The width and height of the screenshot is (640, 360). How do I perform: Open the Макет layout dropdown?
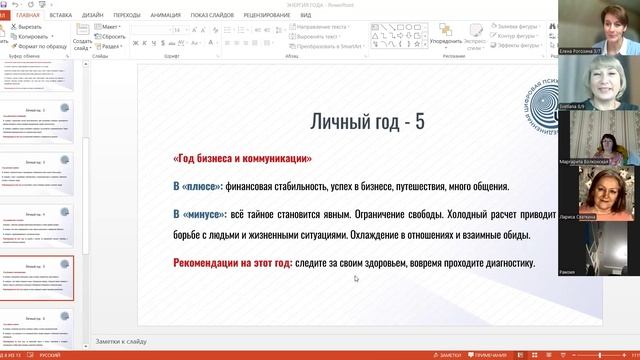[108, 27]
